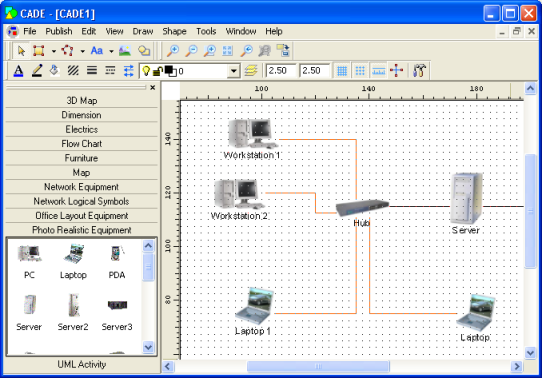The width and height of the screenshot is (542, 378).
Task: Click the horizontal scrollbar thumb below canvas
Action: click(x=318, y=366)
